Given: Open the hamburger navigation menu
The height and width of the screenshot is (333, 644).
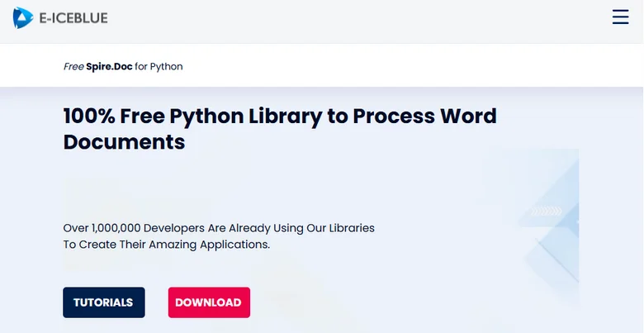Looking at the screenshot, I should coord(620,17).
